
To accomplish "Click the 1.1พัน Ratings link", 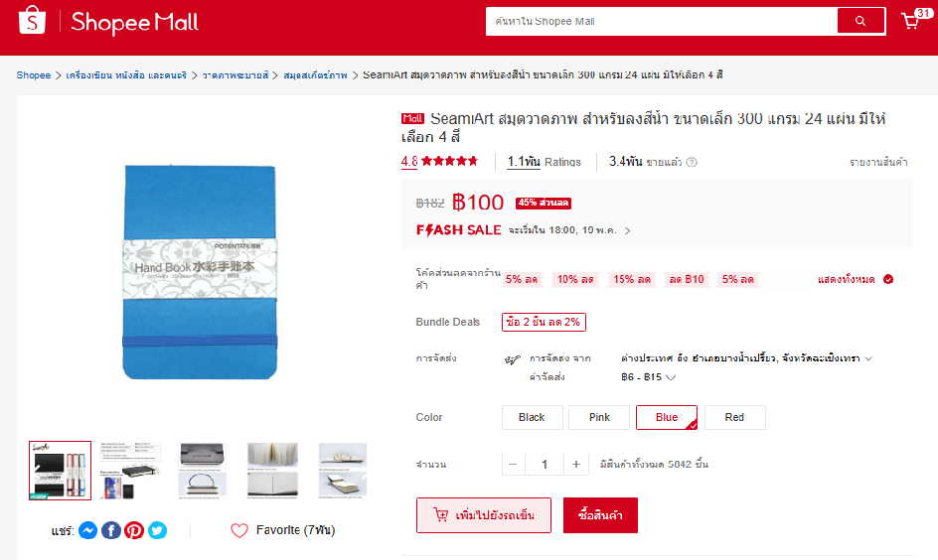I will 544,162.
